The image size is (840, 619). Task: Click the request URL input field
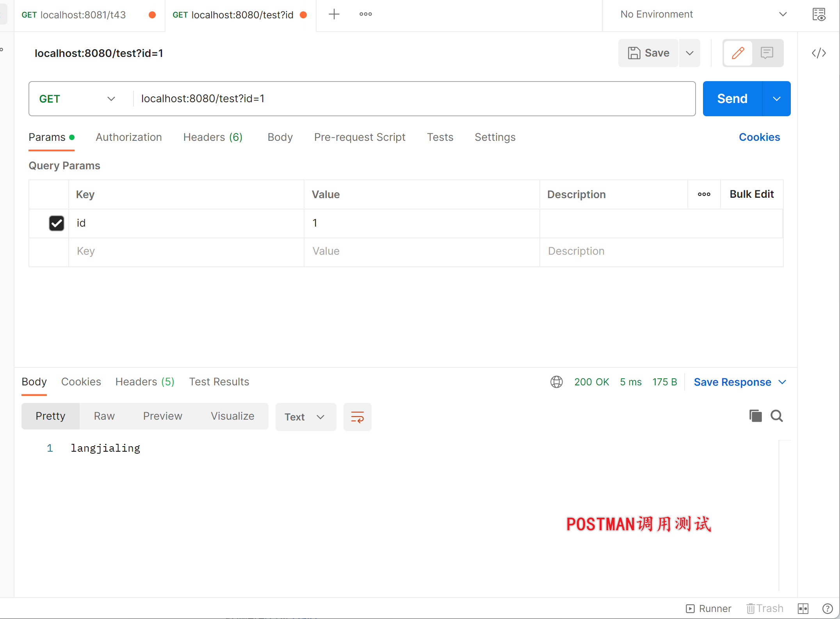(x=414, y=99)
